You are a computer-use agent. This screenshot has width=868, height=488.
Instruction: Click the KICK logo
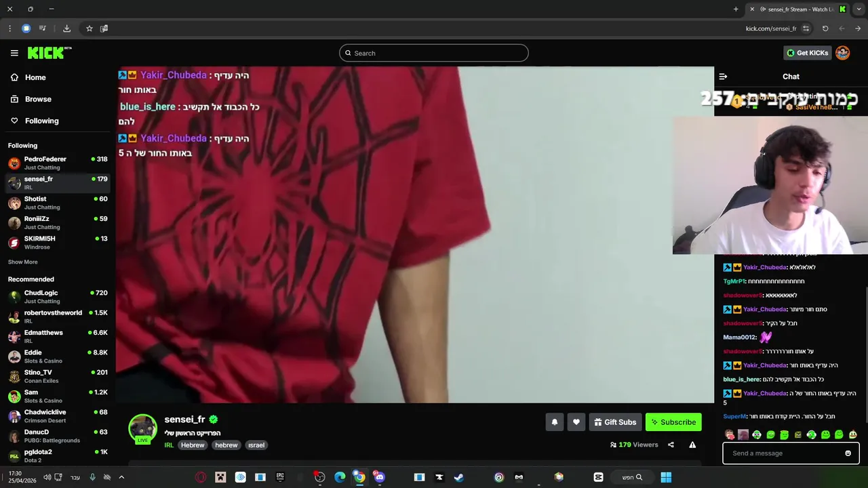click(50, 53)
